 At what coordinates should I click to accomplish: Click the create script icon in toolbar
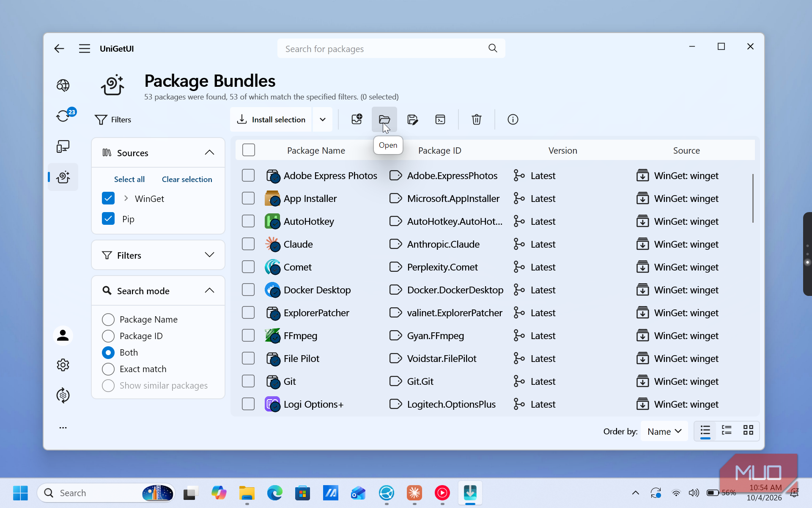pyautogui.click(x=440, y=119)
